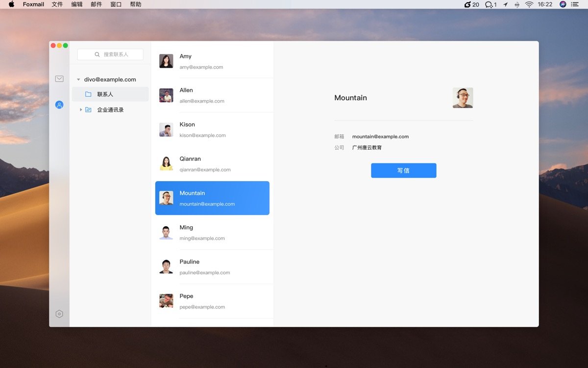Screen dimensions: 588x368
Task: Click Mountain's profile photo in detail pane
Action: pos(463,98)
